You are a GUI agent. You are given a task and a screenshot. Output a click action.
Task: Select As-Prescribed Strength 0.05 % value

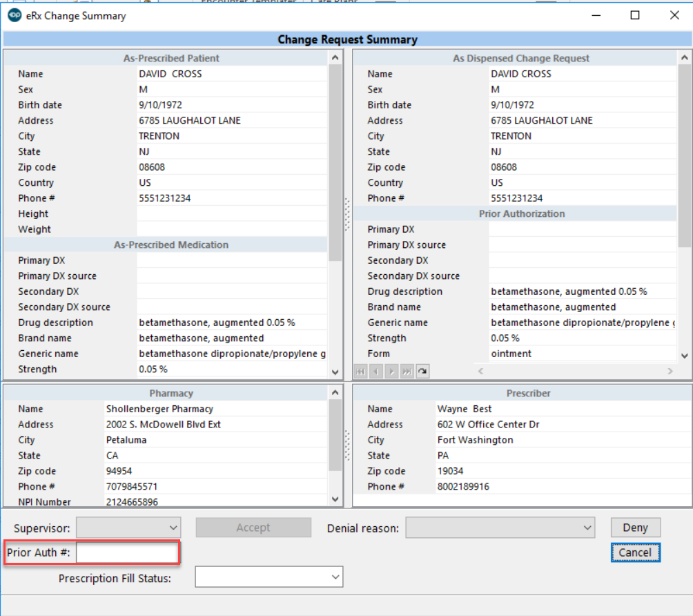tap(153, 369)
